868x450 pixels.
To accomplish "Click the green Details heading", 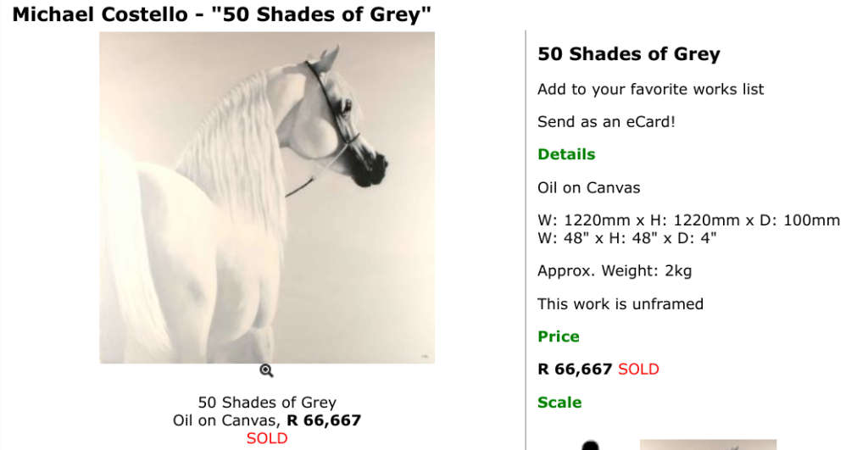I will pos(566,154).
